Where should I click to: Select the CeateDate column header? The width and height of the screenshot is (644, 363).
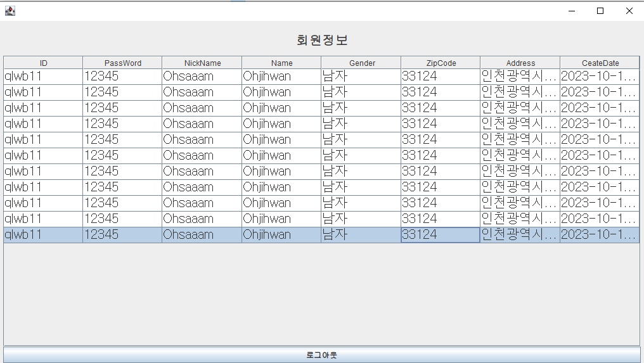[x=600, y=63]
